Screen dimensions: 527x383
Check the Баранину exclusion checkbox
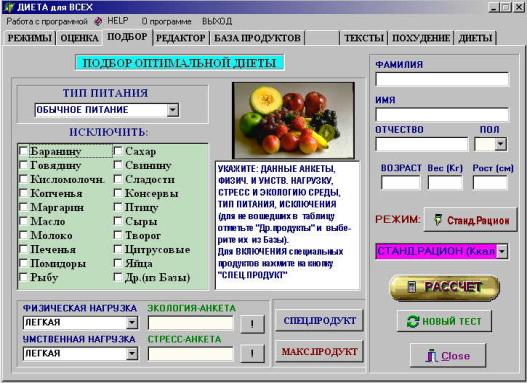(24, 151)
